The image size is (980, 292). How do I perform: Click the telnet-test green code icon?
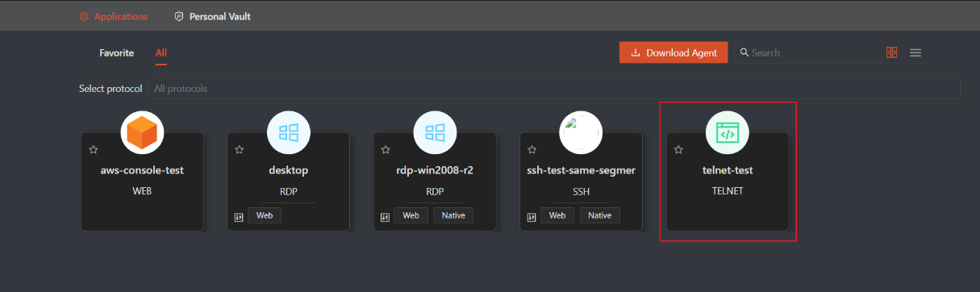(x=728, y=133)
